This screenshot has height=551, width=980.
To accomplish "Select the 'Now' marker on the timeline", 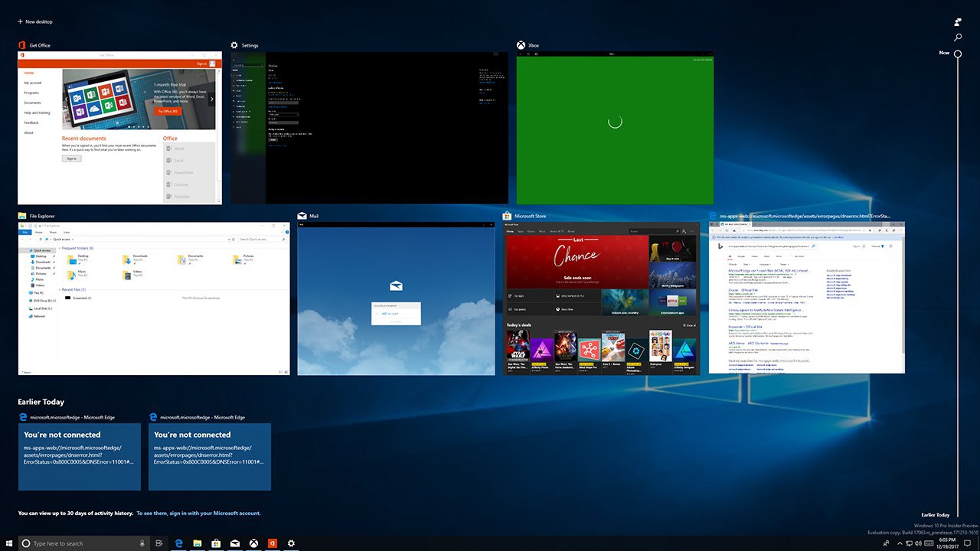I will pyautogui.click(x=958, y=53).
